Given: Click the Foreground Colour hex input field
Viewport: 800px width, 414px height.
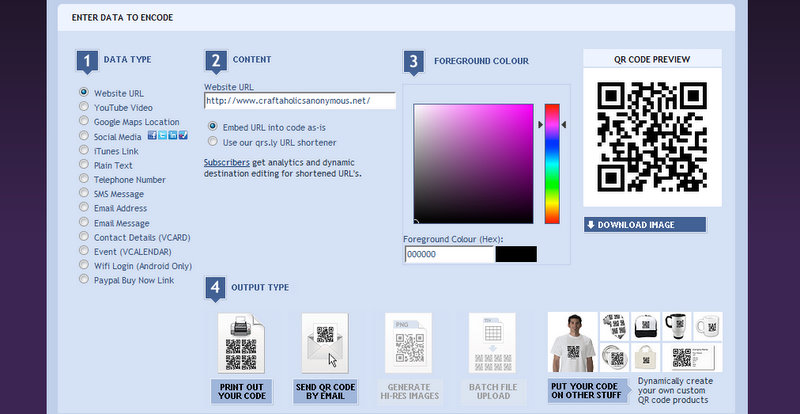Looking at the screenshot, I should click(449, 254).
